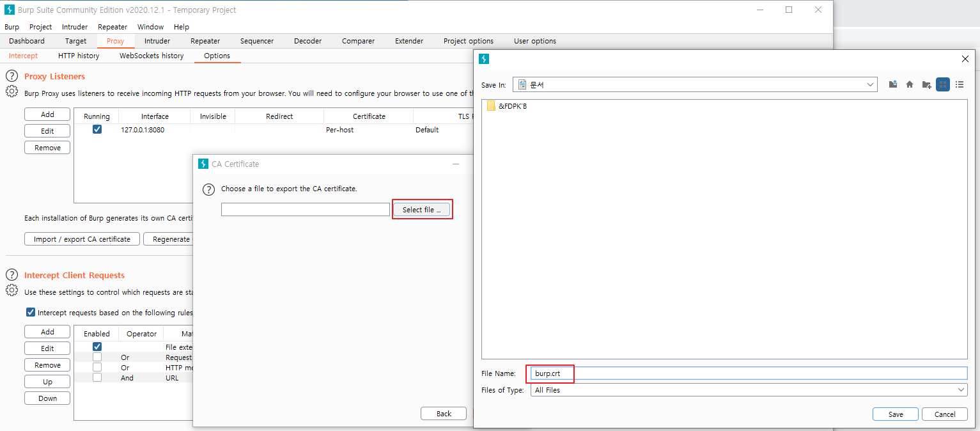Screen dimensions: 980x431
Task: Enable the And URL intercept rule
Action: click(97, 377)
